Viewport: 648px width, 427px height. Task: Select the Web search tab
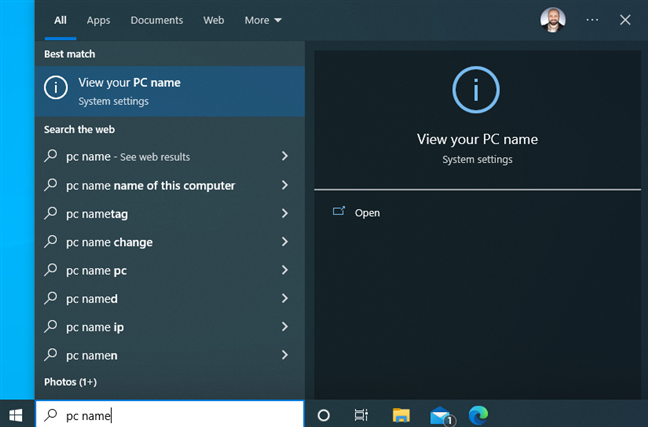tap(214, 20)
